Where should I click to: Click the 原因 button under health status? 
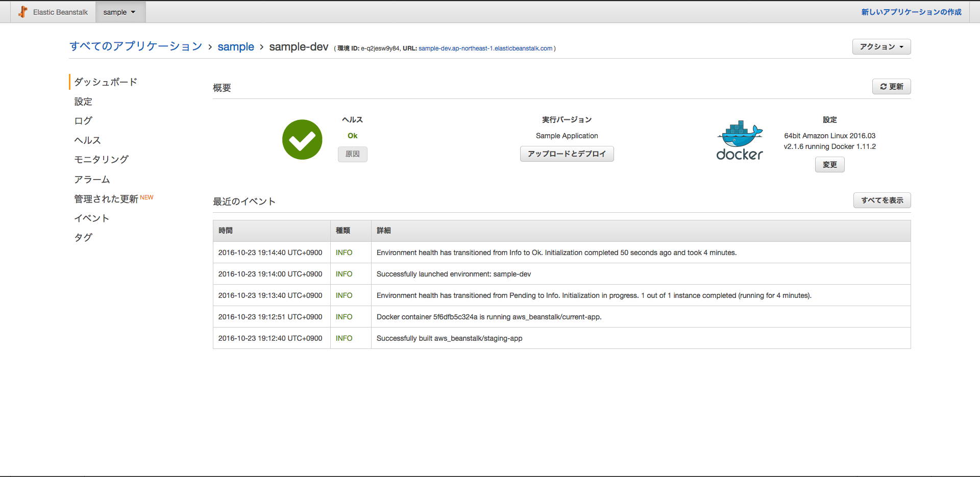(x=352, y=154)
